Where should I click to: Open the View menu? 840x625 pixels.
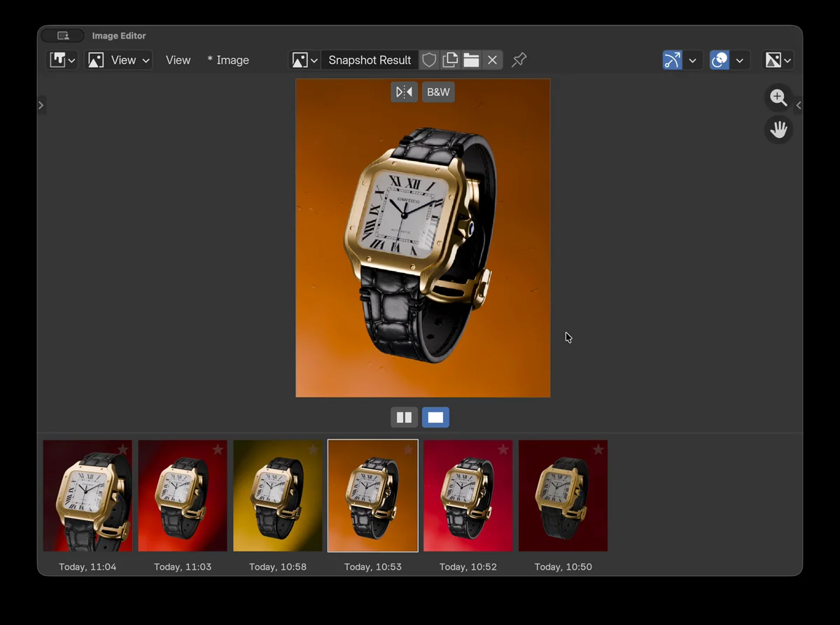tap(178, 60)
